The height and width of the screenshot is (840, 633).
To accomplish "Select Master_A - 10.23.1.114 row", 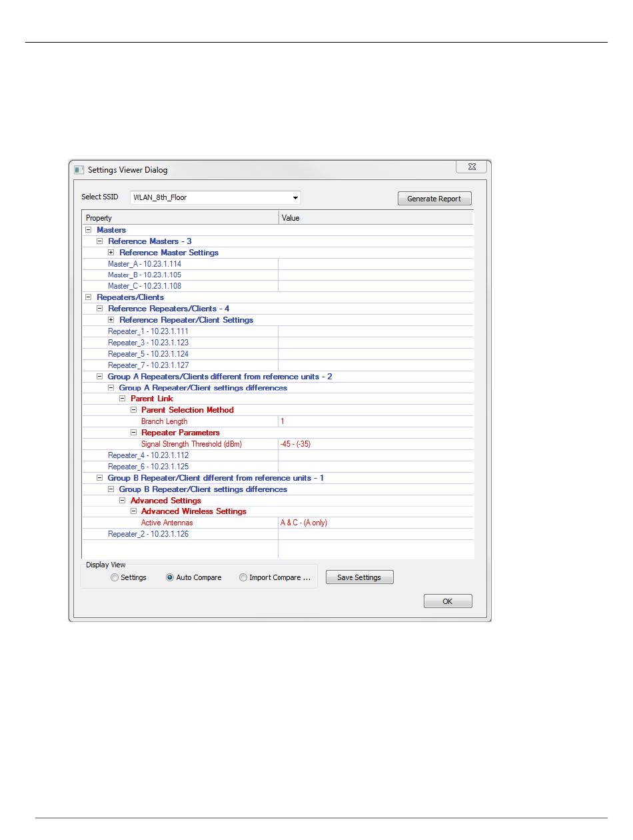I will point(277,264).
